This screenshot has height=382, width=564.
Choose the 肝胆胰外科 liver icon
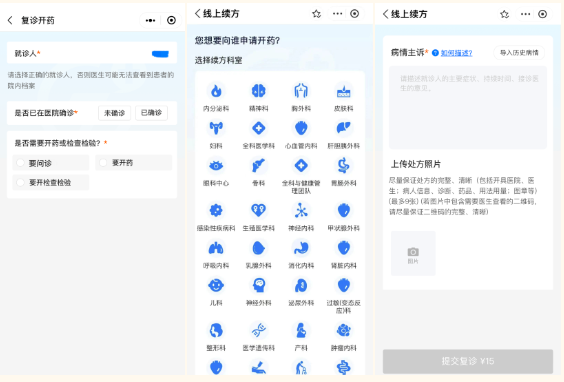point(344,128)
